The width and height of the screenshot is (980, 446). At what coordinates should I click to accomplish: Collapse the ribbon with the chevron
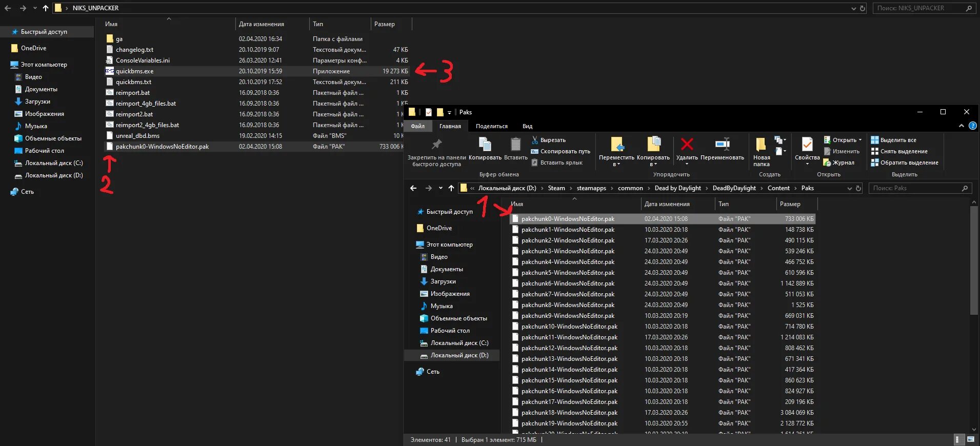[x=961, y=126]
